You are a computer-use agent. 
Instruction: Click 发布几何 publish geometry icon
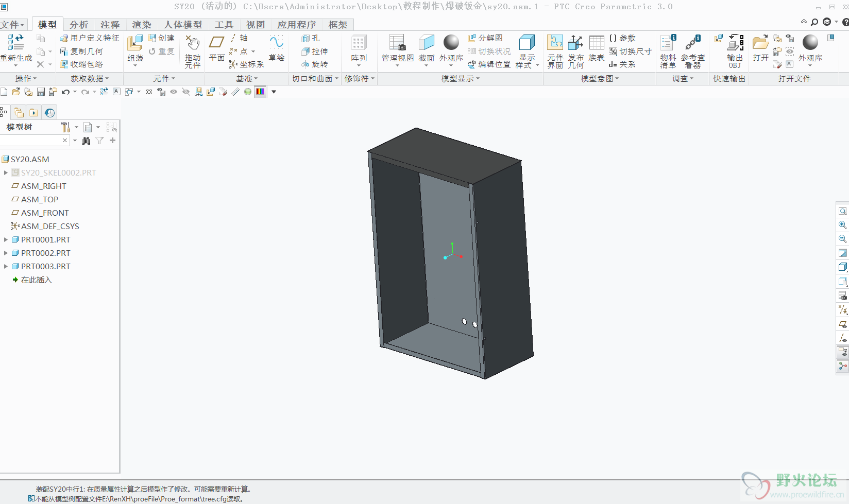click(575, 43)
